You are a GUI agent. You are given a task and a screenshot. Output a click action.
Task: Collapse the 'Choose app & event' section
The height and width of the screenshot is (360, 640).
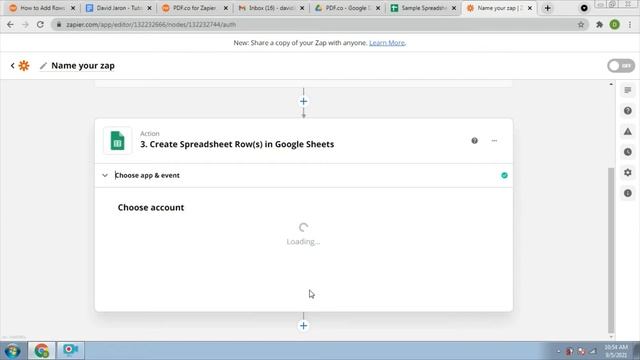[105, 176]
